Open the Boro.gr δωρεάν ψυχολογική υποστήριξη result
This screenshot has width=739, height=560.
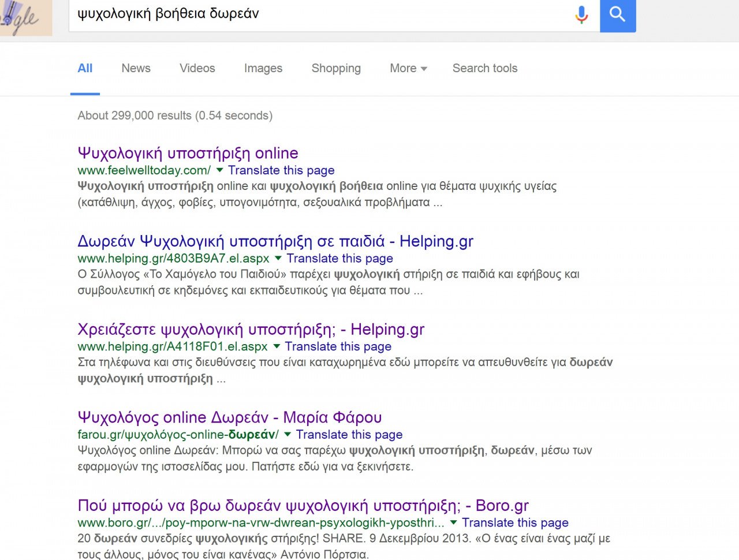coord(303,506)
